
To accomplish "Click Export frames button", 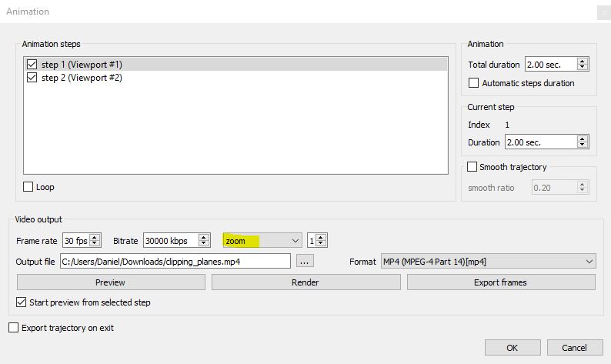I will click(501, 282).
